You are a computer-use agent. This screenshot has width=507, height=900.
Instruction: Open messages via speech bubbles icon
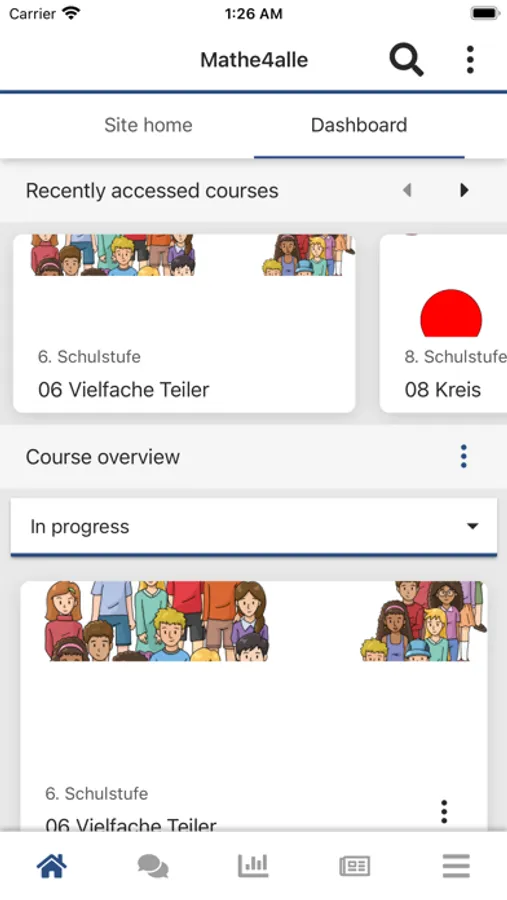point(153,866)
